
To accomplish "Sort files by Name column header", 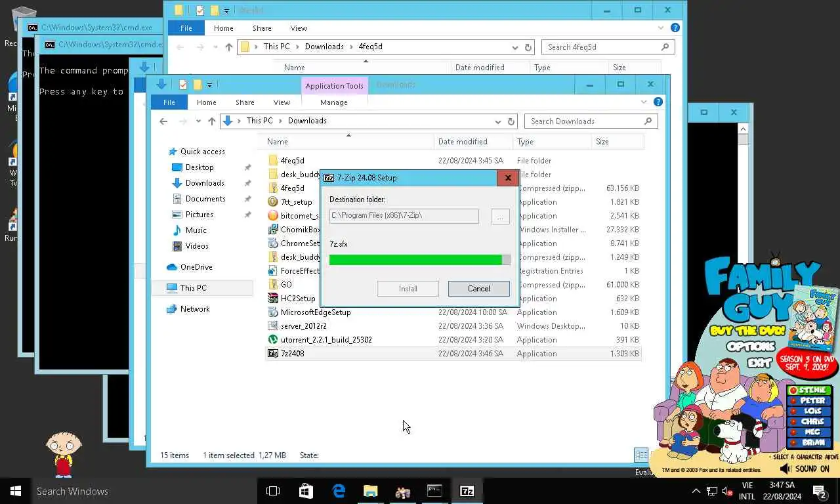I will point(348,142).
